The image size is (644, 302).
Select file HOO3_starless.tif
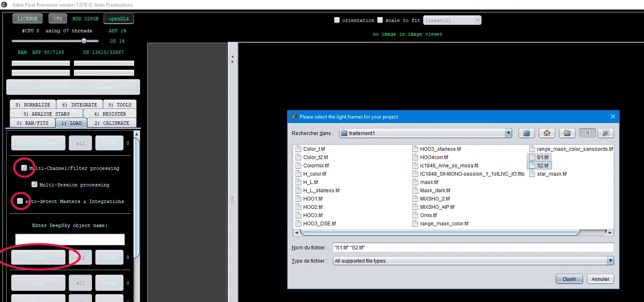pyautogui.click(x=438, y=149)
